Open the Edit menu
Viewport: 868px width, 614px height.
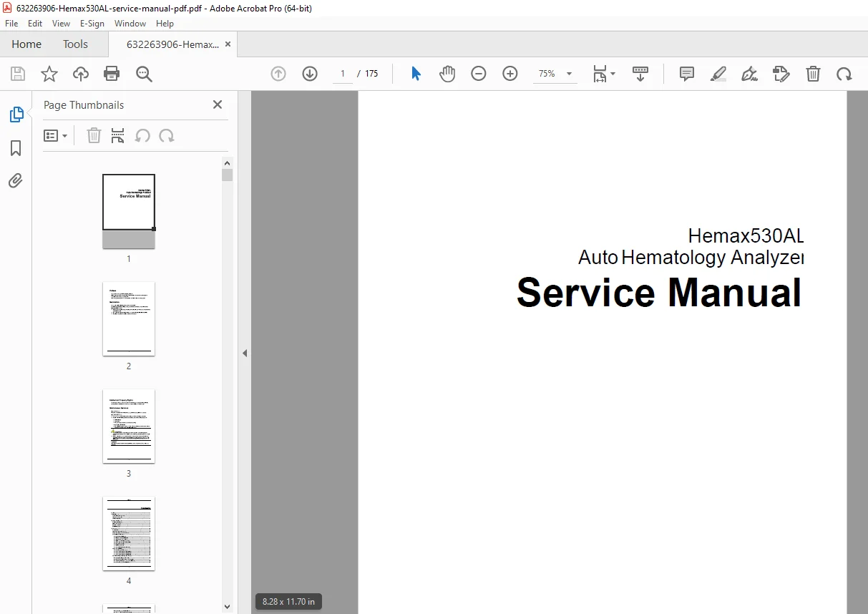point(35,24)
